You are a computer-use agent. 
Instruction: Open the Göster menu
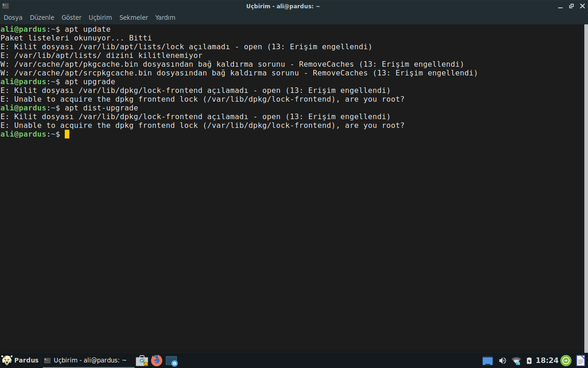click(x=71, y=17)
